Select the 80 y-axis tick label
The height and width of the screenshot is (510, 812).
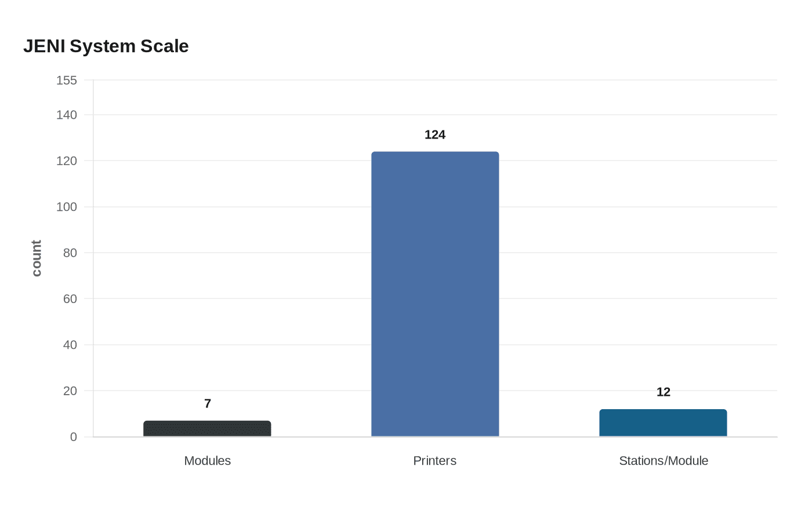(70, 253)
